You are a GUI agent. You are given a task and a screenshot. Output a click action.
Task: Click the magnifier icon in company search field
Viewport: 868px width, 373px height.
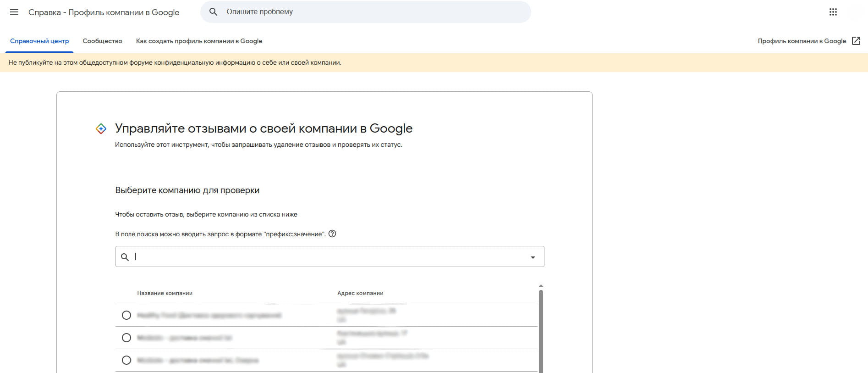[x=125, y=257]
